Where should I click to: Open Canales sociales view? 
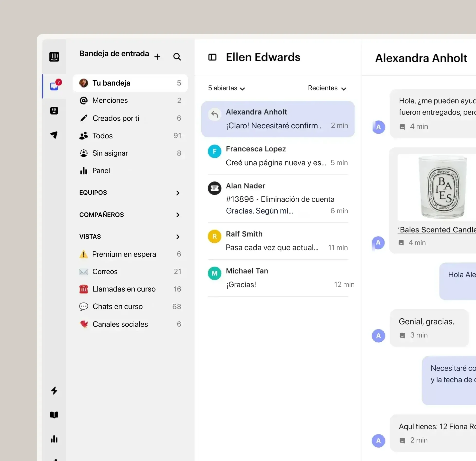tap(130, 324)
